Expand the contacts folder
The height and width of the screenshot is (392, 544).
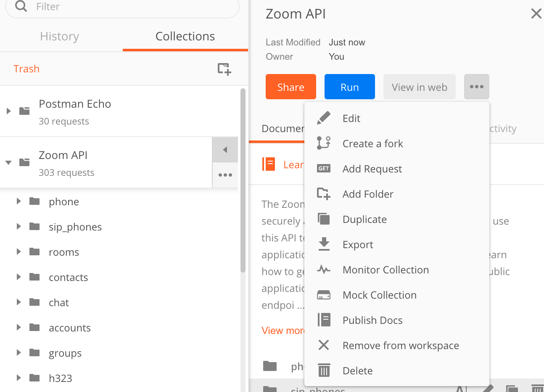tap(18, 277)
